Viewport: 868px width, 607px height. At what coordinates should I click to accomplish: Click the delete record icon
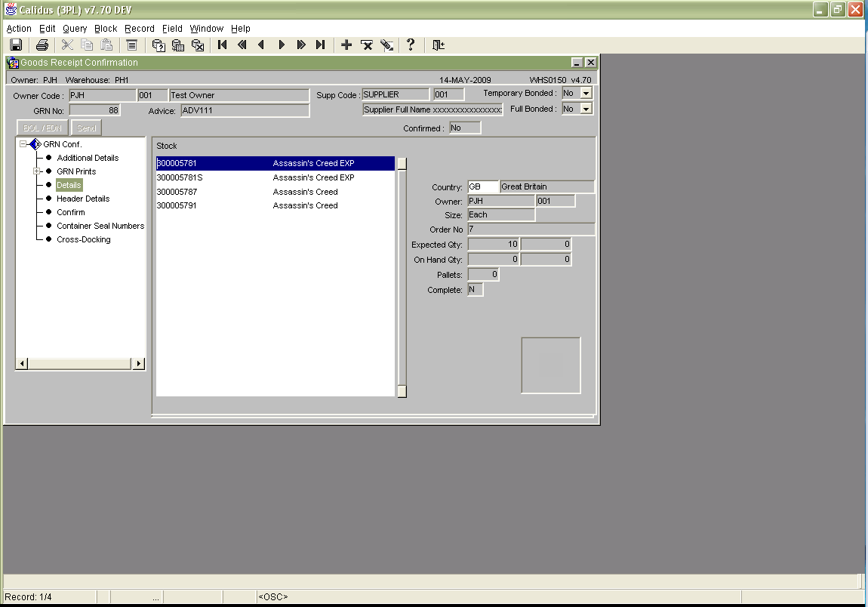point(367,45)
